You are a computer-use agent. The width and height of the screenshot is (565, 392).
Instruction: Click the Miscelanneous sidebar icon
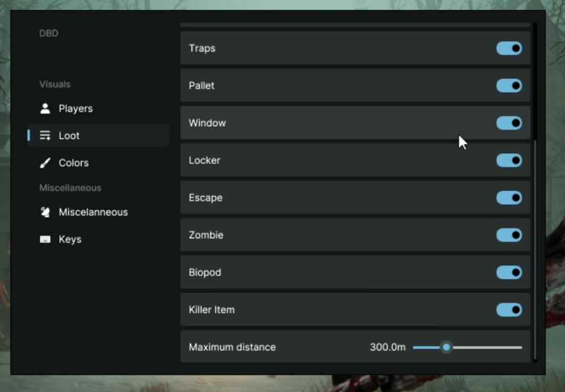pos(45,212)
